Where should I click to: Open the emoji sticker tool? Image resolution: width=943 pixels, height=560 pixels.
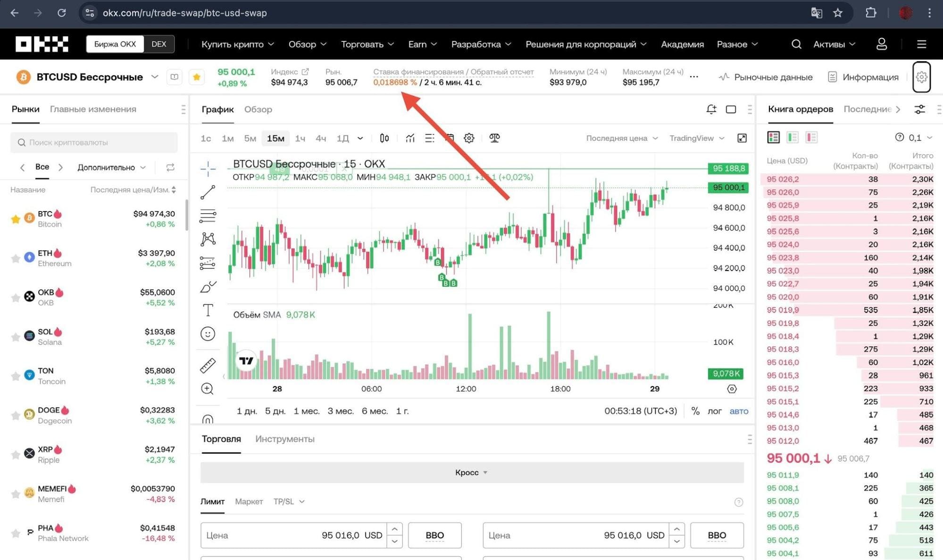(x=208, y=334)
